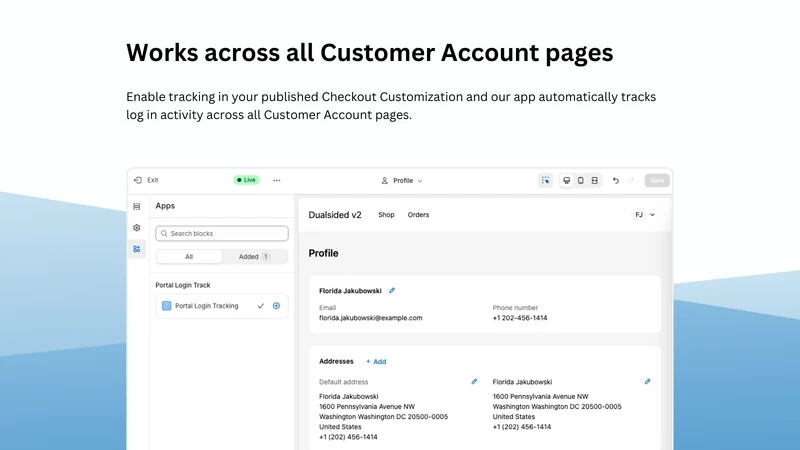Open the Sections sidebar panel icon

pos(137,207)
